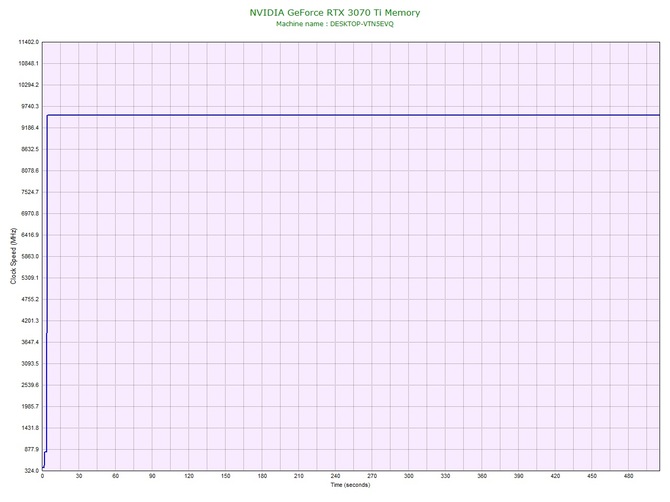Click the 390 tick on time axis
Screen dimensions: 670x502
[519, 476]
